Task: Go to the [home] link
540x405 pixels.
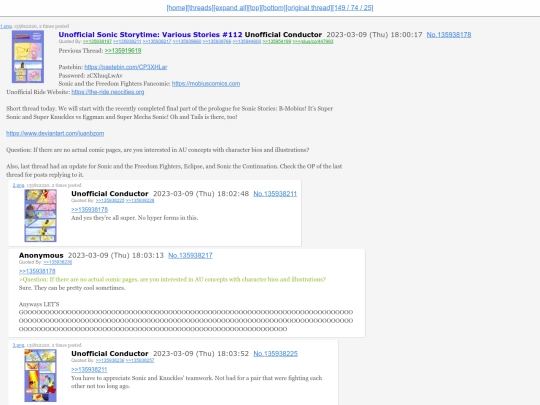Action: (177, 8)
